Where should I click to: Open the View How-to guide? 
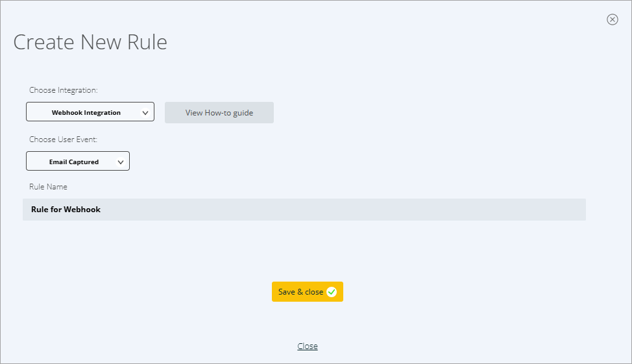pyautogui.click(x=219, y=112)
